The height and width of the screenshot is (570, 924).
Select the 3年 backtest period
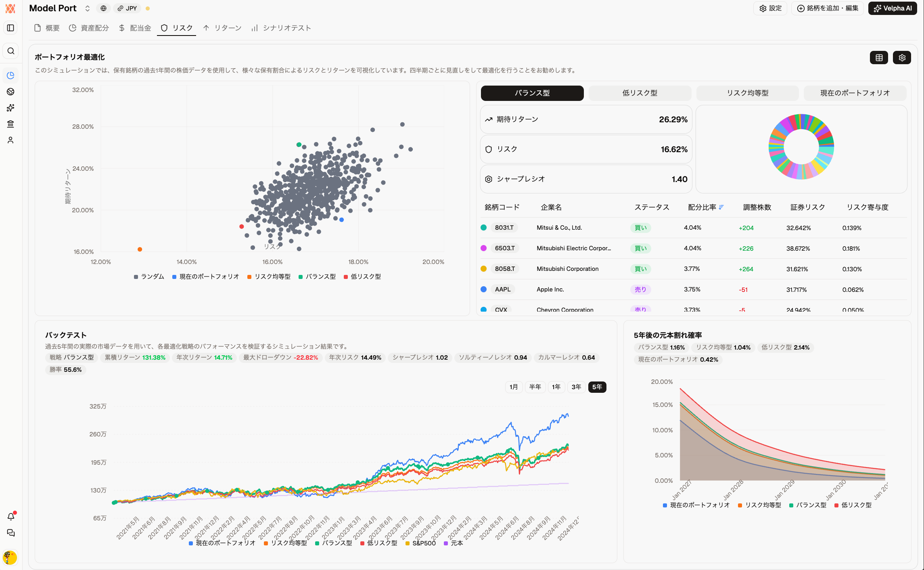(576, 387)
